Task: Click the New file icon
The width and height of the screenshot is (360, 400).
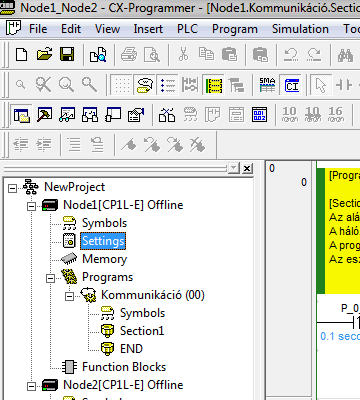Action: pos(22,54)
